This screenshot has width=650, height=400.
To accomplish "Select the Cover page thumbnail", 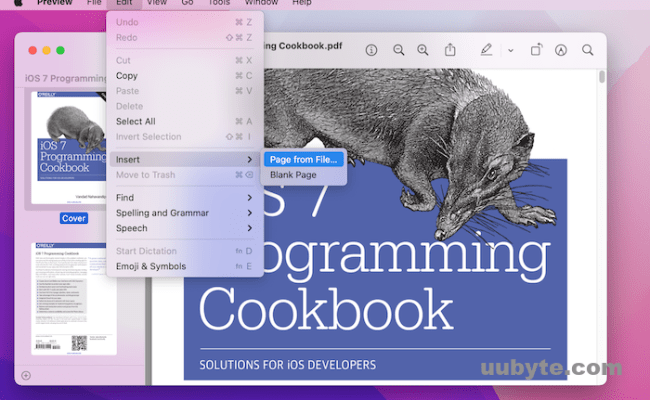I will click(69, 148).
